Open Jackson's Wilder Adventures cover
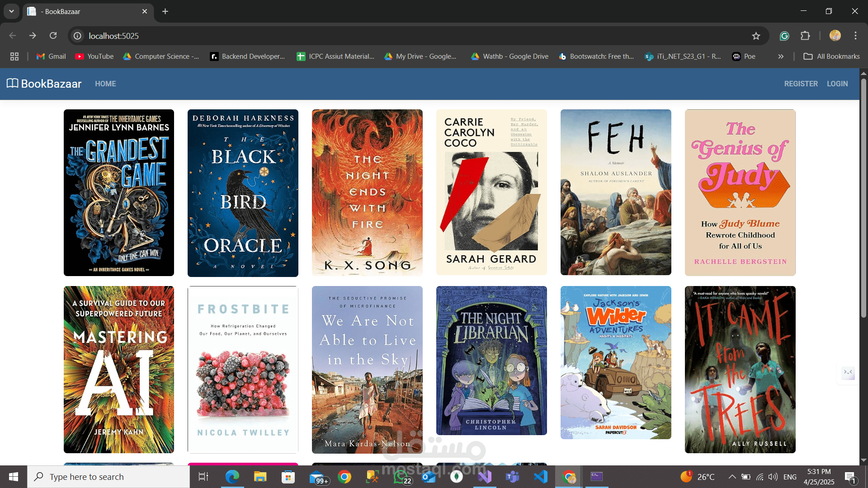Screen dimensions: 868x488 [616, 362]
